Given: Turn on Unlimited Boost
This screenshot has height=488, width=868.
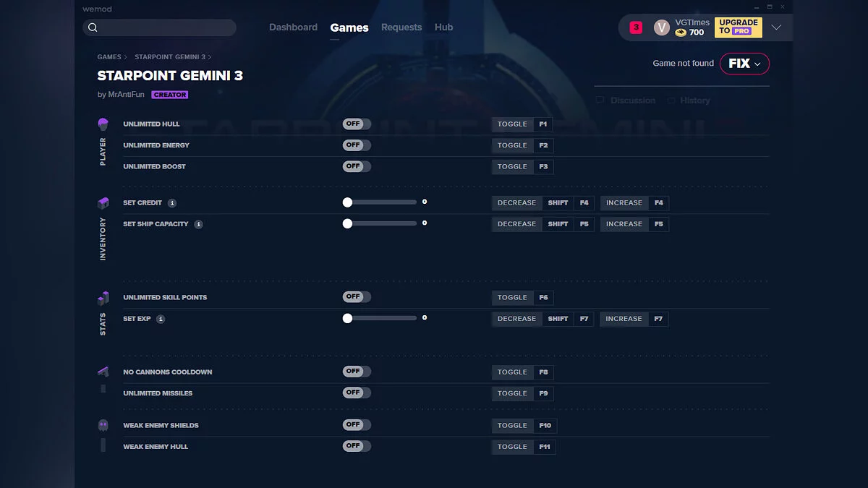Looking at the screenshot, I should tap(357, 166).
